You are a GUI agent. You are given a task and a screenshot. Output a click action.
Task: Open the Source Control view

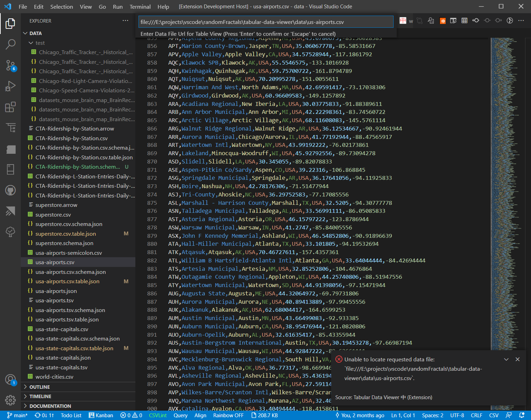click(x=10, y=65)
